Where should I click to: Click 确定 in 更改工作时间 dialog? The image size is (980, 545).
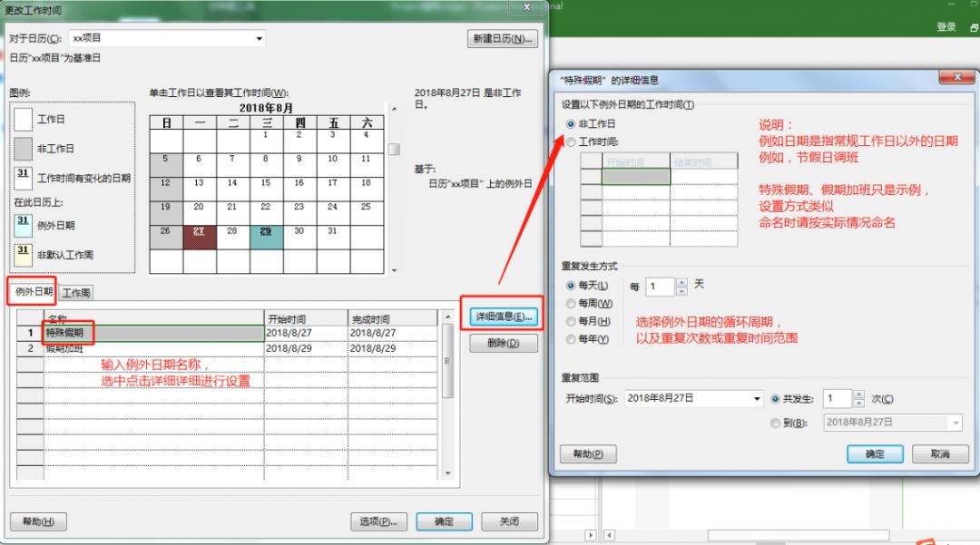[444, 521]
